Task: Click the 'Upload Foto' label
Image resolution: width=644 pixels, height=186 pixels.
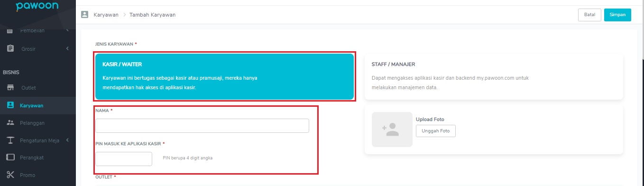Action: coord(430,120)
